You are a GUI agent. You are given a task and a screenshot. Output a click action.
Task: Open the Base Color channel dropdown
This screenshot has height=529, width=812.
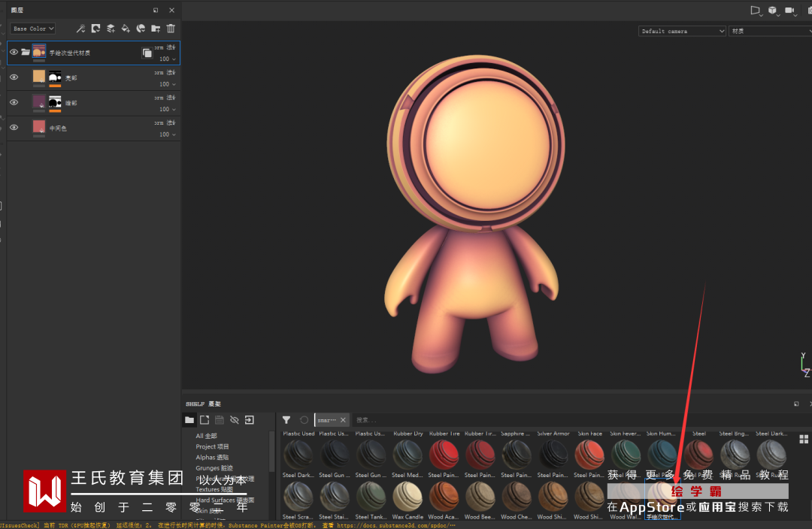coord(33,29)
